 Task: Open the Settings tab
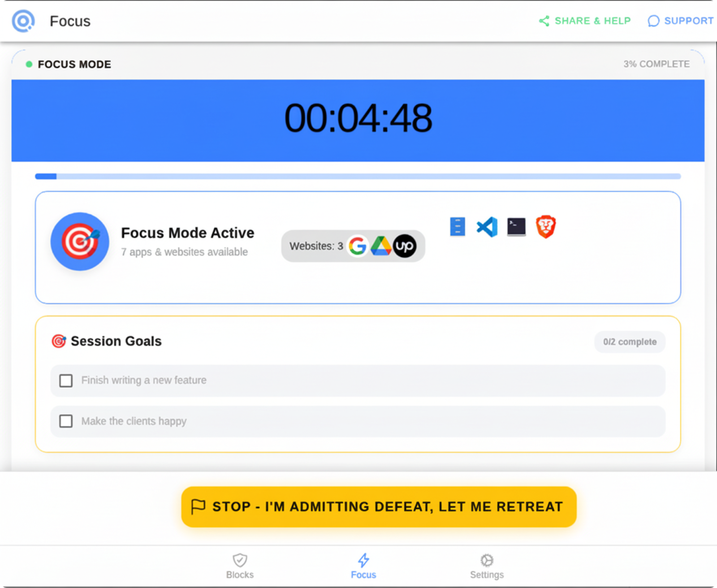click(x=487, y=566)
